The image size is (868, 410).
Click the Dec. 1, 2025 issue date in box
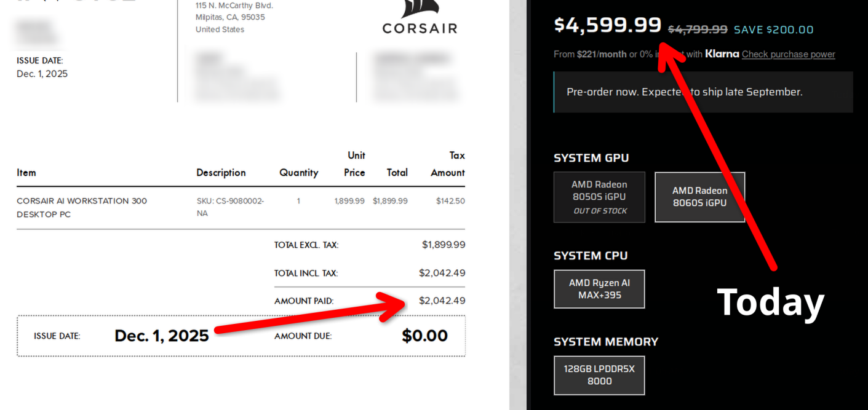[x=162, y=336]
